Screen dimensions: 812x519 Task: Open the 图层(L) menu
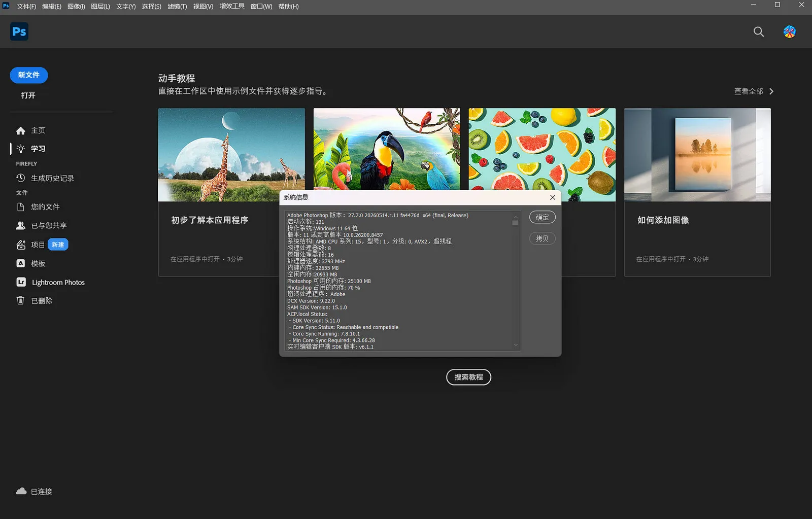100,7
